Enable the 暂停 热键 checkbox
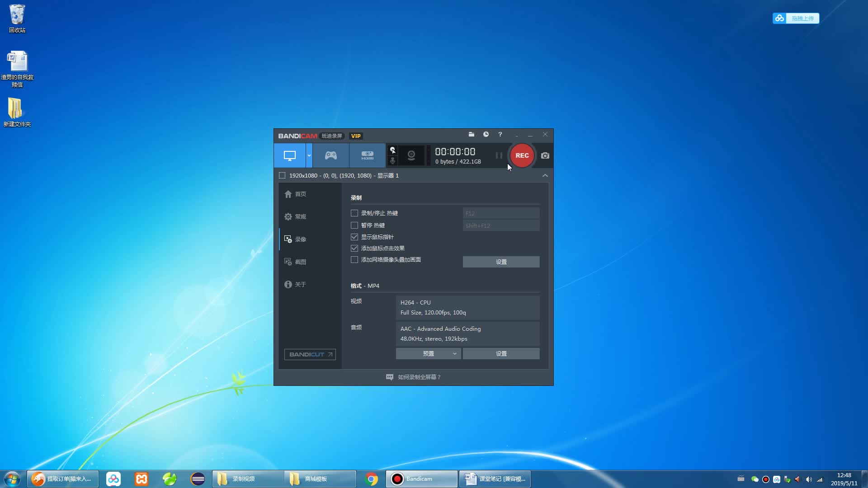Image resolution: width=868 pixels, height=488 pixels. (x=354, y=225)
